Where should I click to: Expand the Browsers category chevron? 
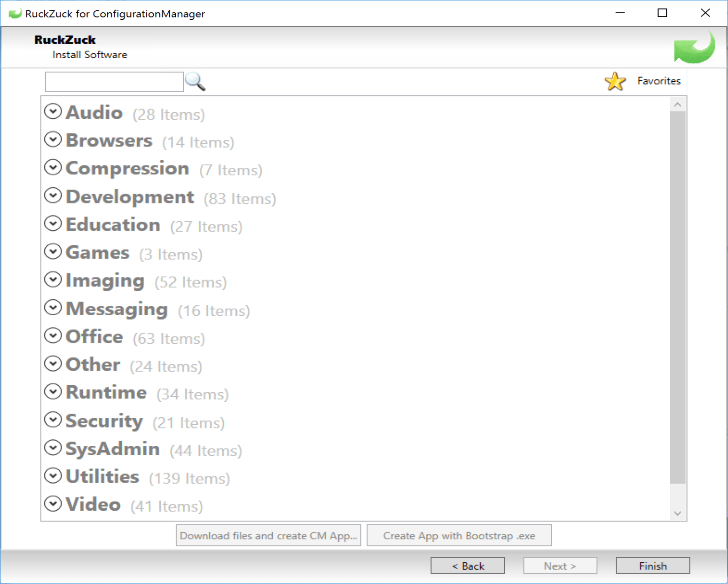53,140
